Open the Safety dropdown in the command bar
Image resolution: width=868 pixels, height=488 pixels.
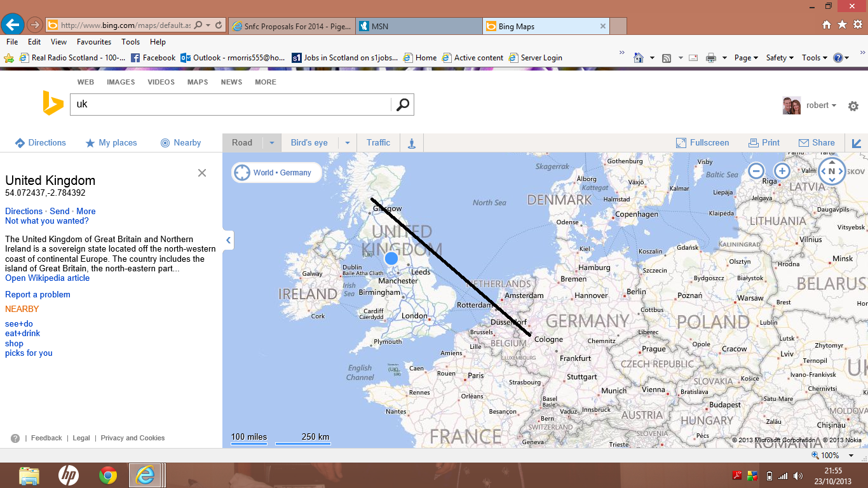780,58
